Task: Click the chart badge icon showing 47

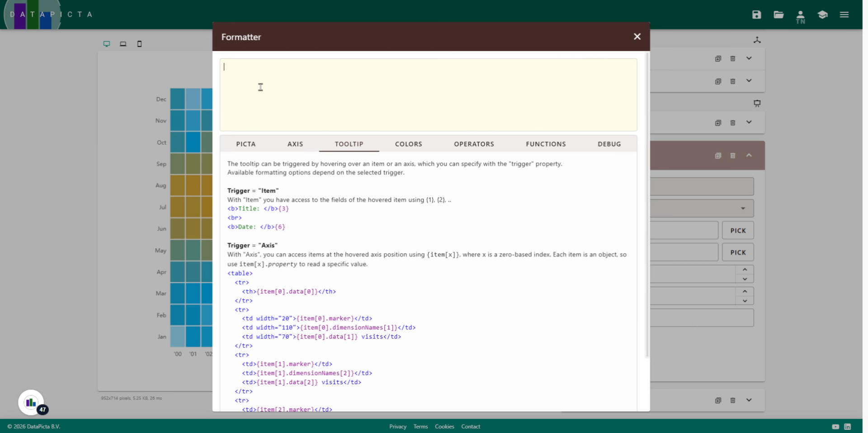Action: [32, 402]
